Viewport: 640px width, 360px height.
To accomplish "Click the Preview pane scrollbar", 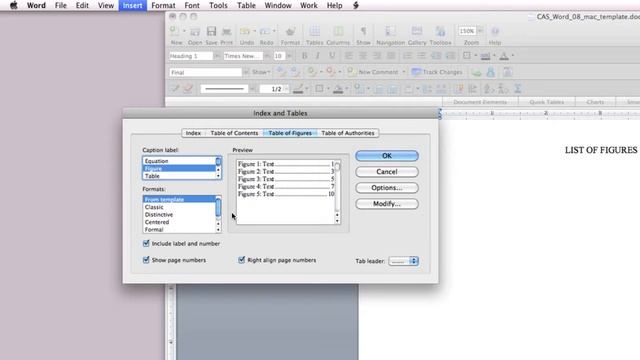I will [x=338, y=192].
